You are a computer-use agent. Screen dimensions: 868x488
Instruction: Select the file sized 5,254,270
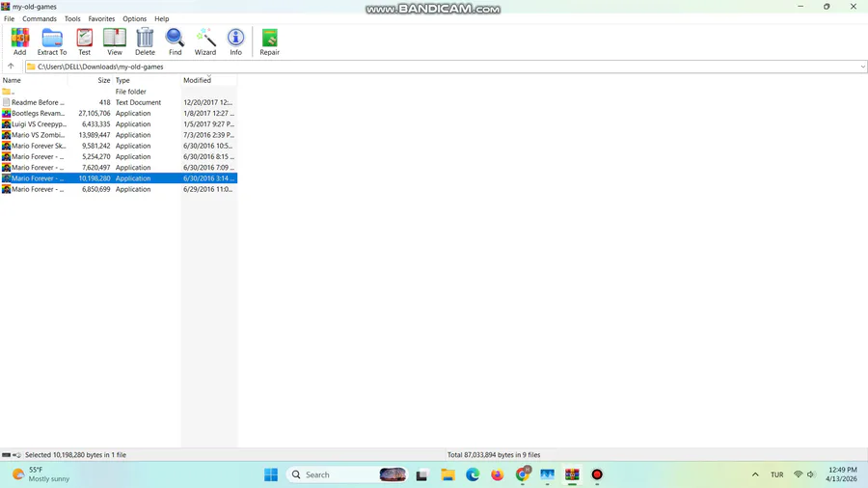[119, 156]
